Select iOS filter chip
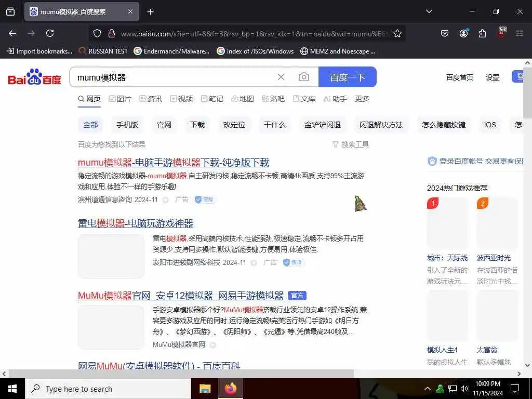Viewport: 532px width, 399px height. tap(490, 125)
